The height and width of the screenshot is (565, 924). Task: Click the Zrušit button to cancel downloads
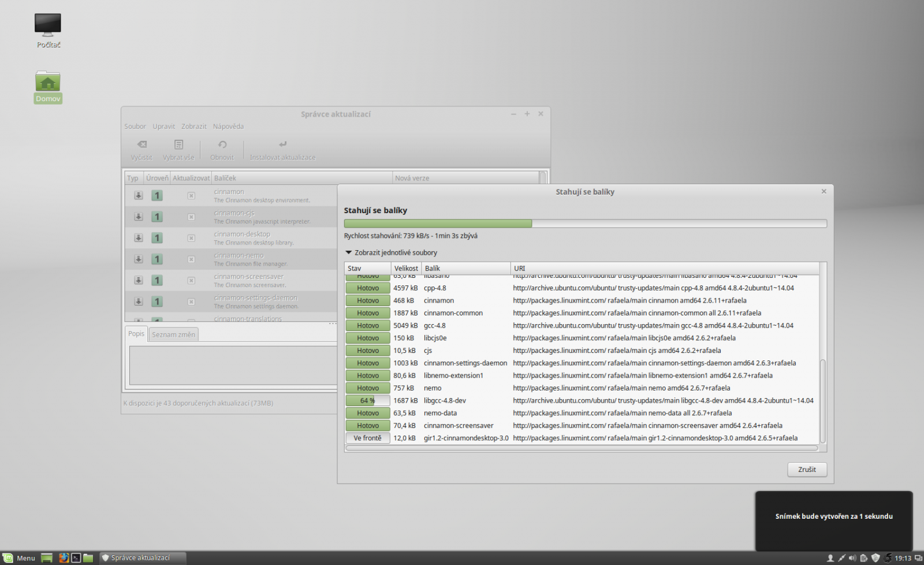807,469
